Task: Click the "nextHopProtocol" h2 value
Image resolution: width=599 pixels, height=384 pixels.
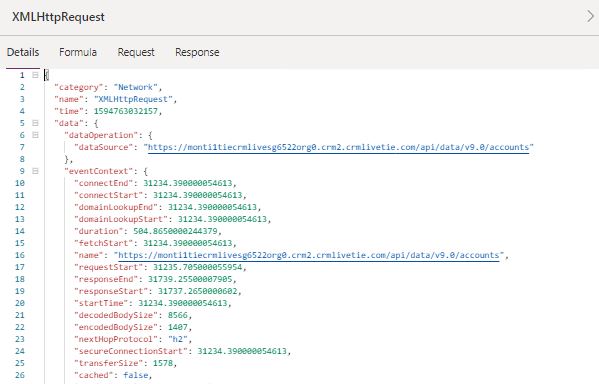Action: pyautogui.click(x=178, y=339)
